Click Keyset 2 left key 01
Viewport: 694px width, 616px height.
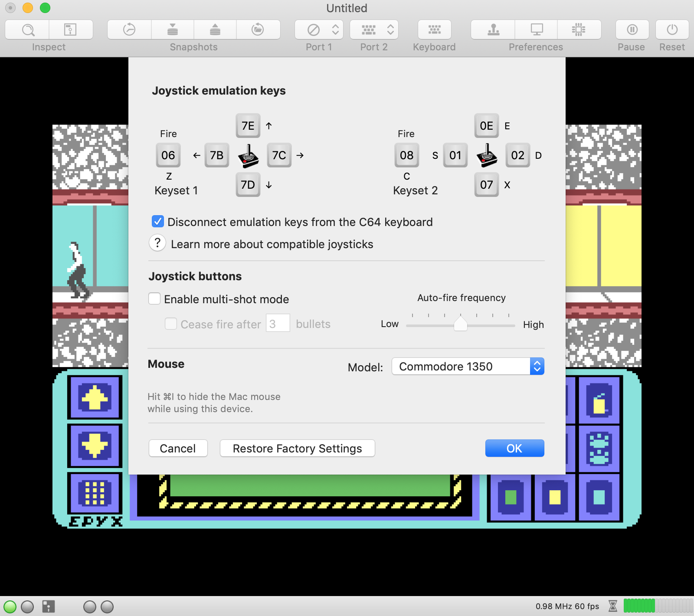455,155
